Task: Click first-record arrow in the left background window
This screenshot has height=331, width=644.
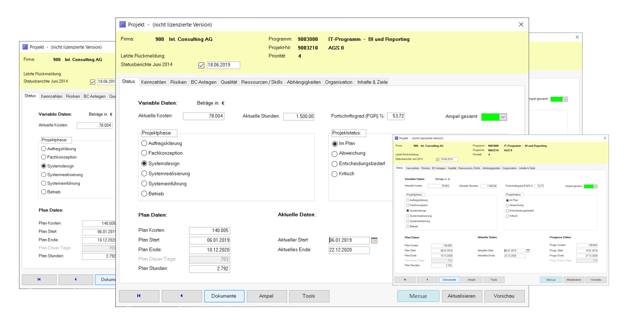Action: point(39,279)
